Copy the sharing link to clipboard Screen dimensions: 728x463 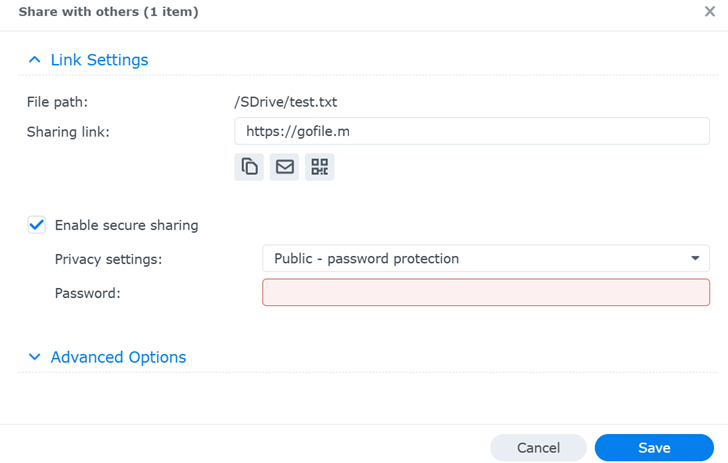click(249, 167)
